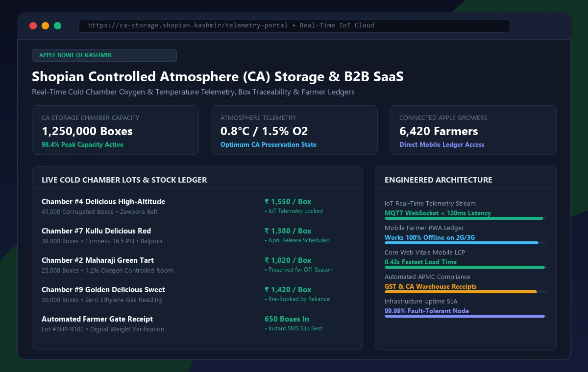
Task: Click IoT Real-Time Telemetry Stream label
Action: (430, 204)
